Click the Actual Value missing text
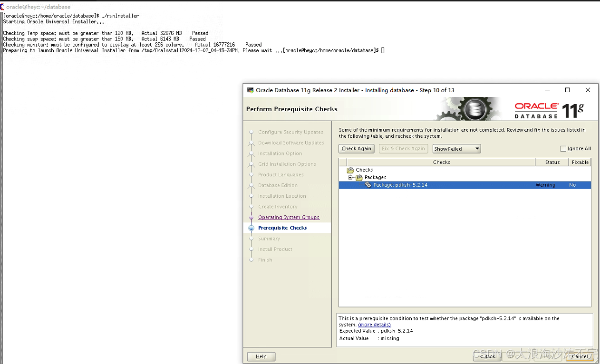600x364 pixels. [x=369, y=338]
